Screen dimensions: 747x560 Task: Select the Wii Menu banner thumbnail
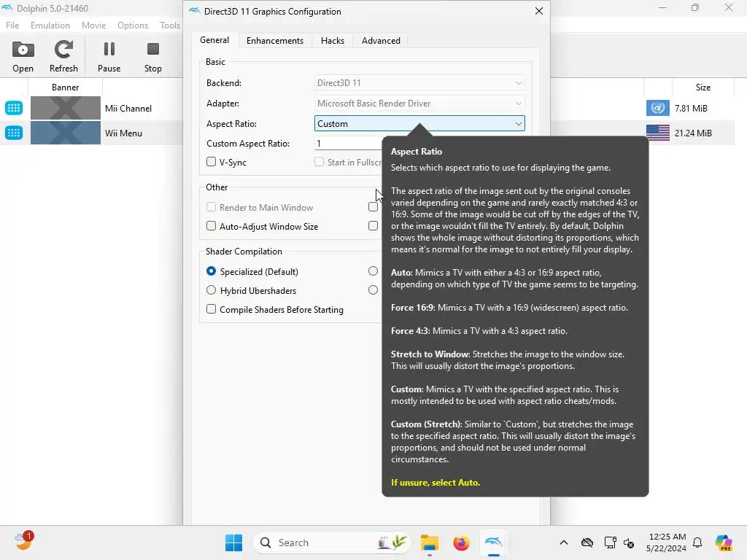pos(65,133)
